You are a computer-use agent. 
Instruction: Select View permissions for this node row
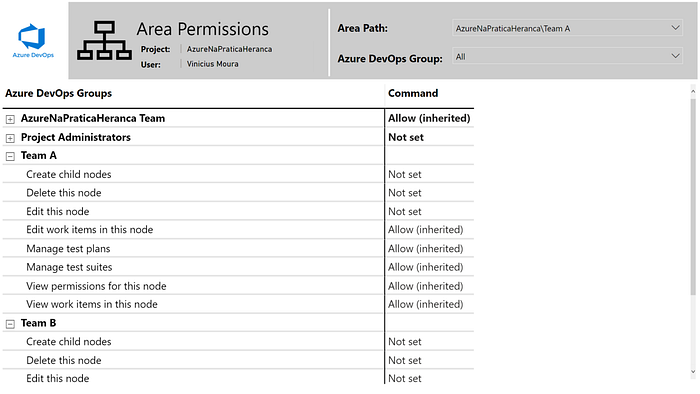238,286
